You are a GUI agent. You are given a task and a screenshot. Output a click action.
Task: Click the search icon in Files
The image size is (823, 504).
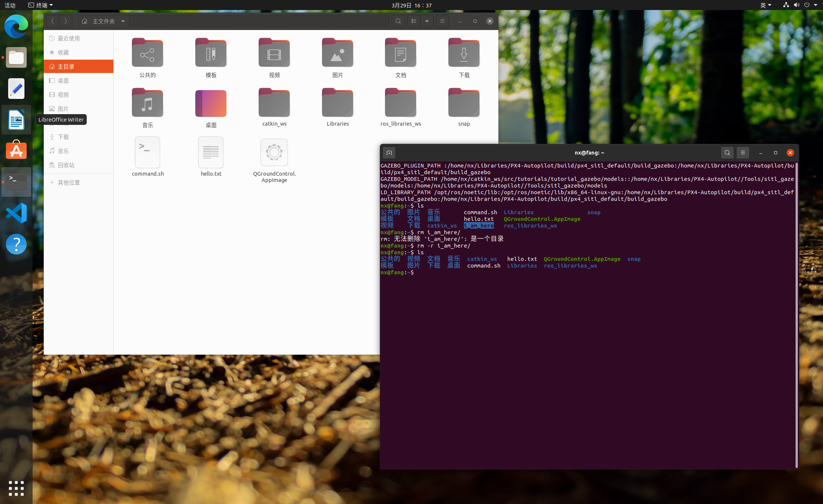tap(398, 21)
